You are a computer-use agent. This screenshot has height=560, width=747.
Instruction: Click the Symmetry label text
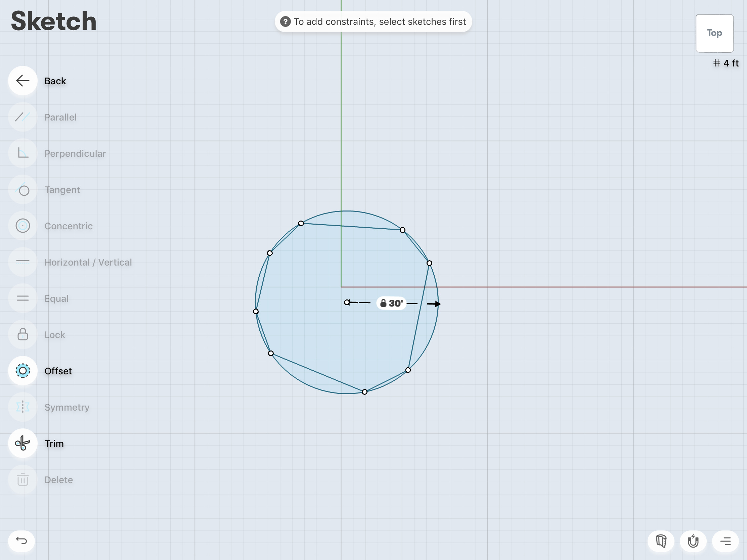[67, 408]
